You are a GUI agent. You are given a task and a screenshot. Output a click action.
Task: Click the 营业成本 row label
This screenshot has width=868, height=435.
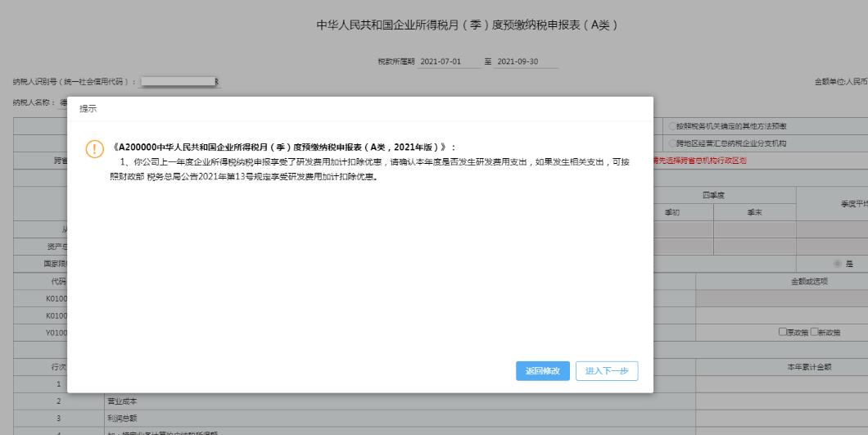tap(109, 401)
